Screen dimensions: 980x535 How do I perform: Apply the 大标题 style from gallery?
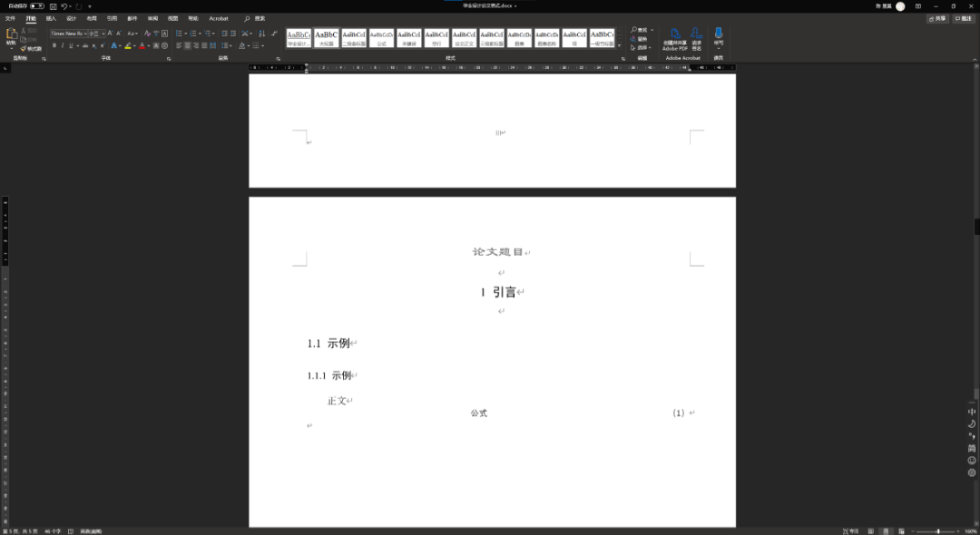point(327,38)
